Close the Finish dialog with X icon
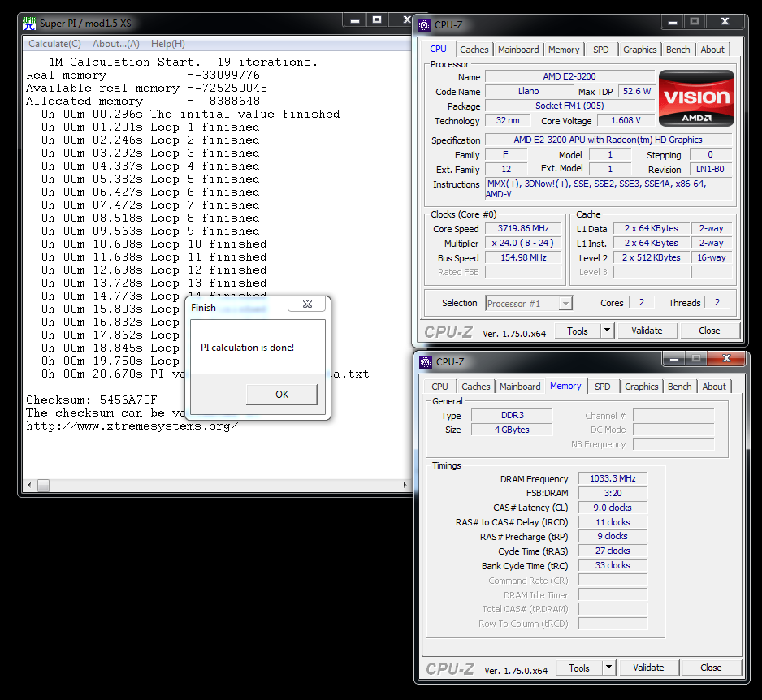The image size is (762, 700). pos(307,304)
